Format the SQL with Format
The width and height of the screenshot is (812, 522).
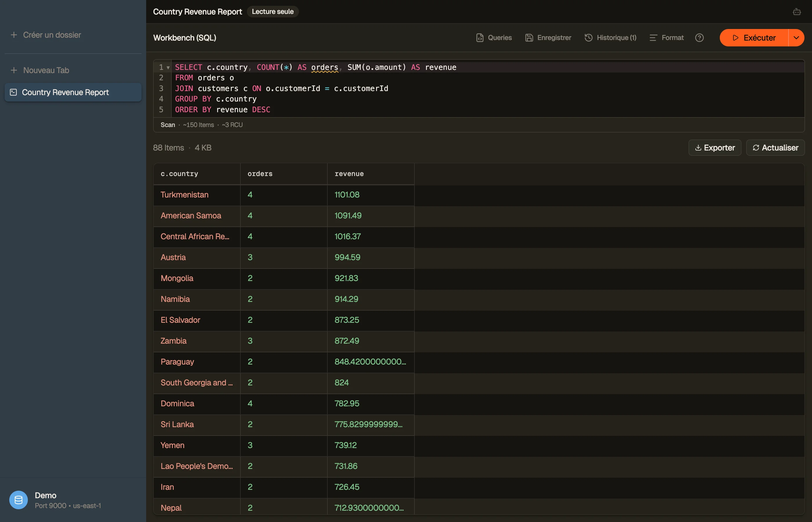pyautogui.click(x=666, y=38)
